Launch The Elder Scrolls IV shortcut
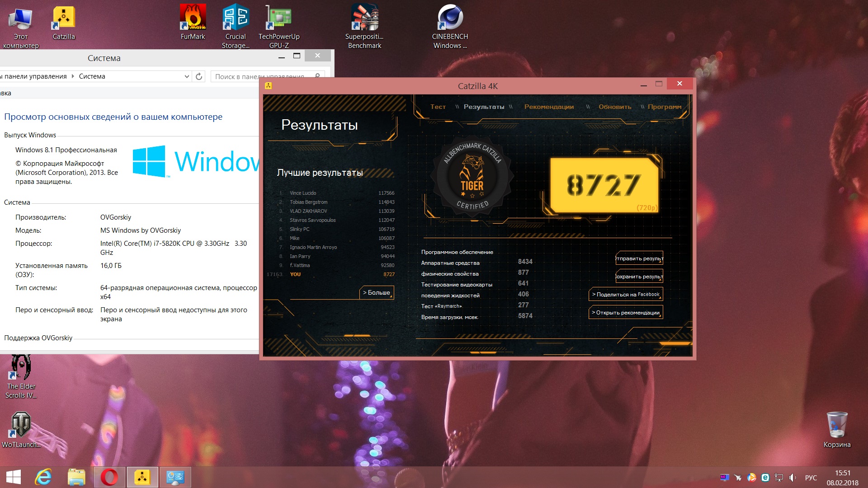This screenshot has height=488, width=868. pyautogui.click(x=21, y=376)
